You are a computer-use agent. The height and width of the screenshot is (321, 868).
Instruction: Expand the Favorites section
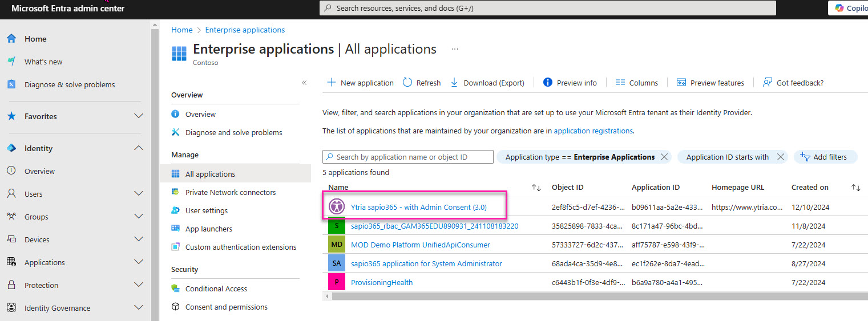pos(138,116)
